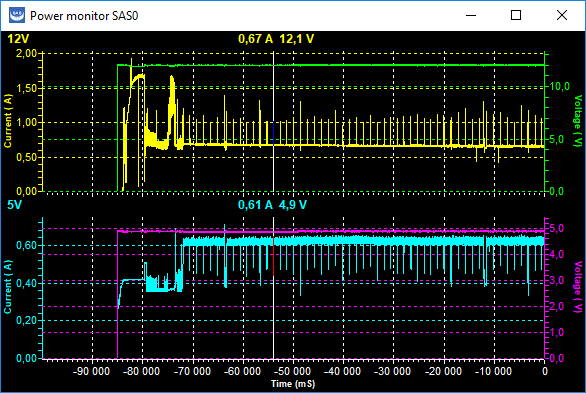Image resolution: width=586 pixels, height=393 pixels.
Task: Click the -20 000 time axis label
Action: click(x=443, y=371)
